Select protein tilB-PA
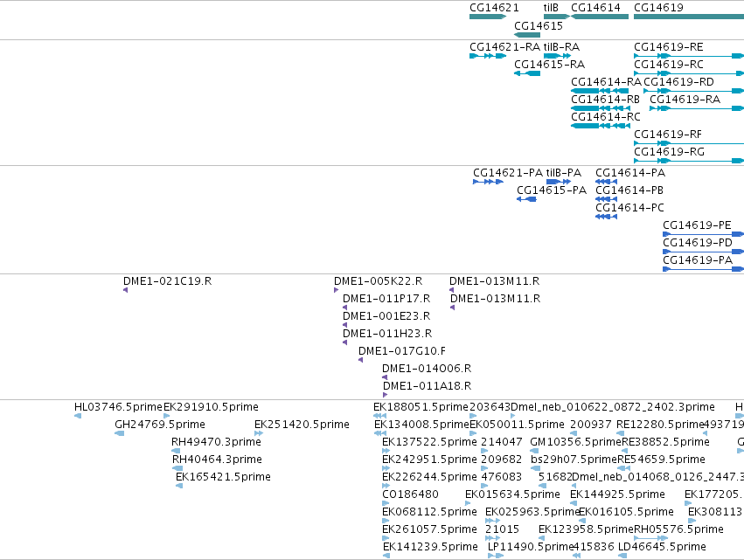The height and width of the screenshot is (560, 744). pyautogui.click(x=559, y=182)
